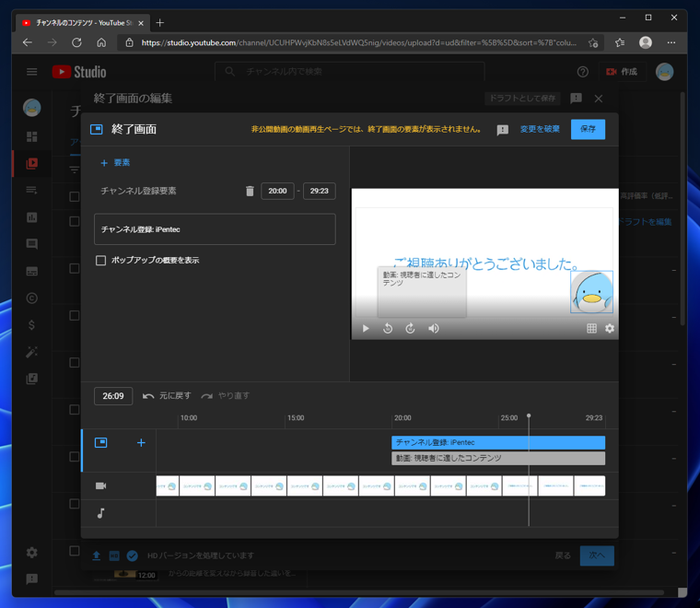Viewport: 700px width, 608px height.
Task: Open Copyright icon in the left sidebar
Action: coord(31,298)
